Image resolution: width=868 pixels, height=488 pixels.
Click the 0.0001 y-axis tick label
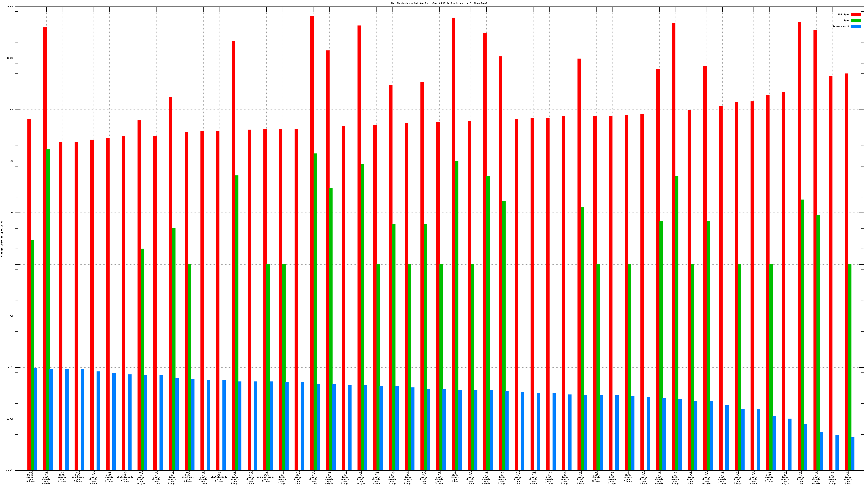tap(10, 470)
